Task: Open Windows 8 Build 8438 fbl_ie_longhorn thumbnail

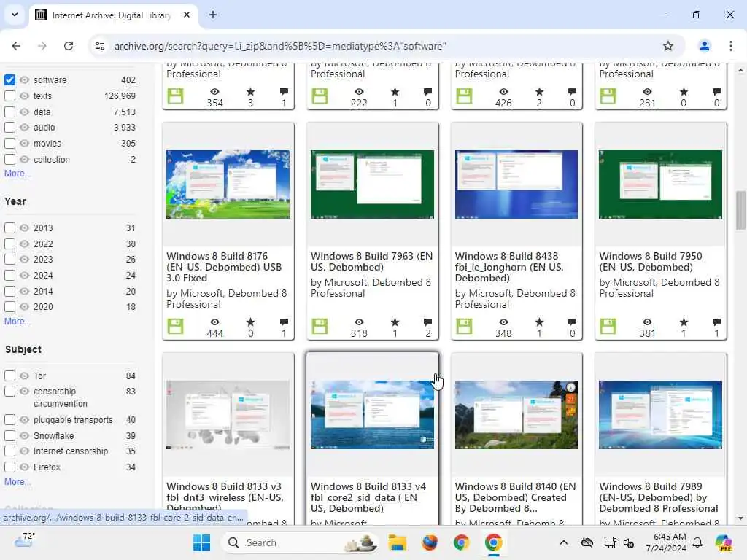Action: pos(516,184)
